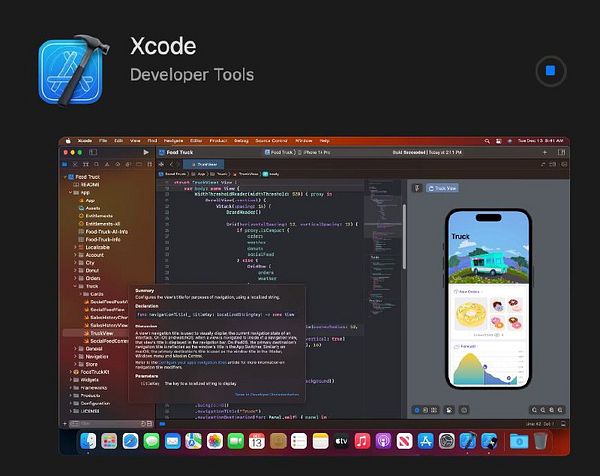Open the Xcode hammer app icon
The image size is (600, 476).
tap(73, 70)
